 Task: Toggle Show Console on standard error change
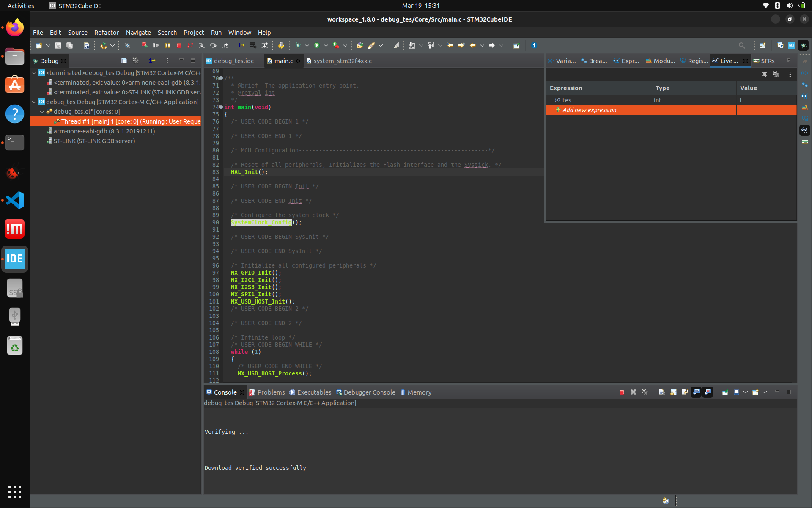tap(708, 392)
